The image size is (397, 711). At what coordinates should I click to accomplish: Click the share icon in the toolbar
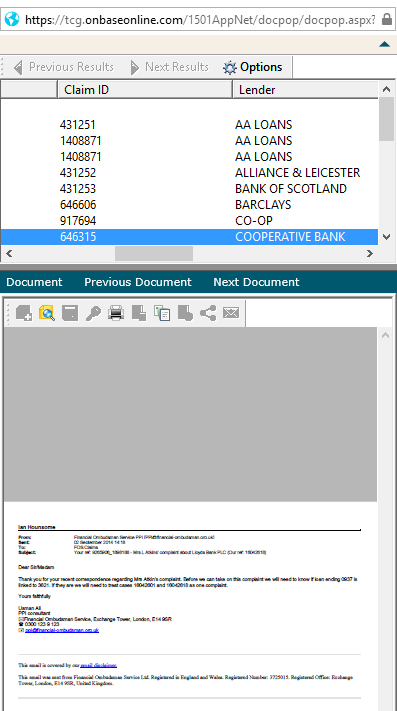(208, 313)
